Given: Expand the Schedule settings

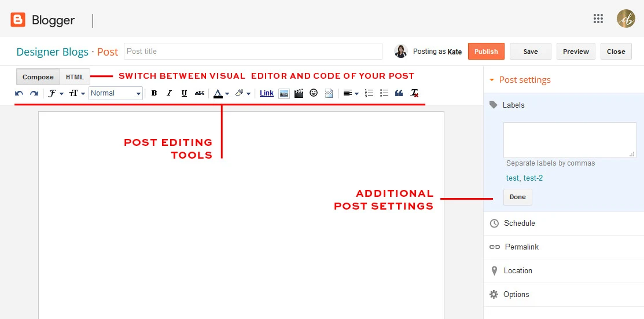Looking at the screenshot, I should pyautogui.click(x=564, y=223).
